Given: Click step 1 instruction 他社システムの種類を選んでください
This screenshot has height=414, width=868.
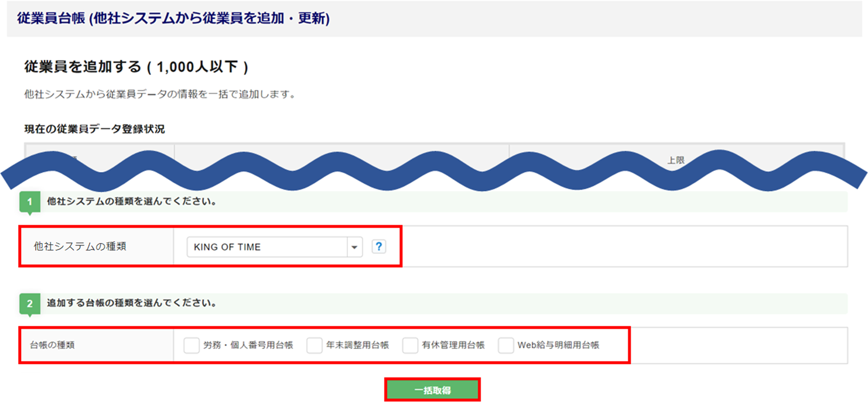Looking at the screenshot, I should pyautogui.click(x=132, y=202).
